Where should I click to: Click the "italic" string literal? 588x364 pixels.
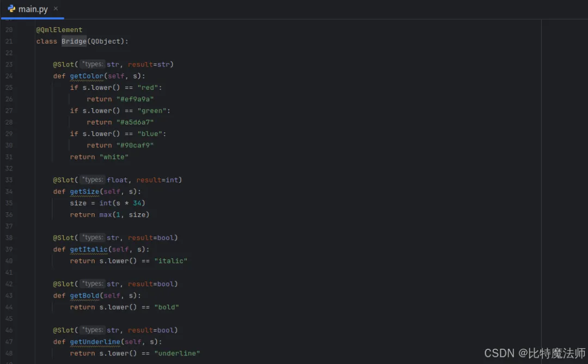tap(170, 261)
